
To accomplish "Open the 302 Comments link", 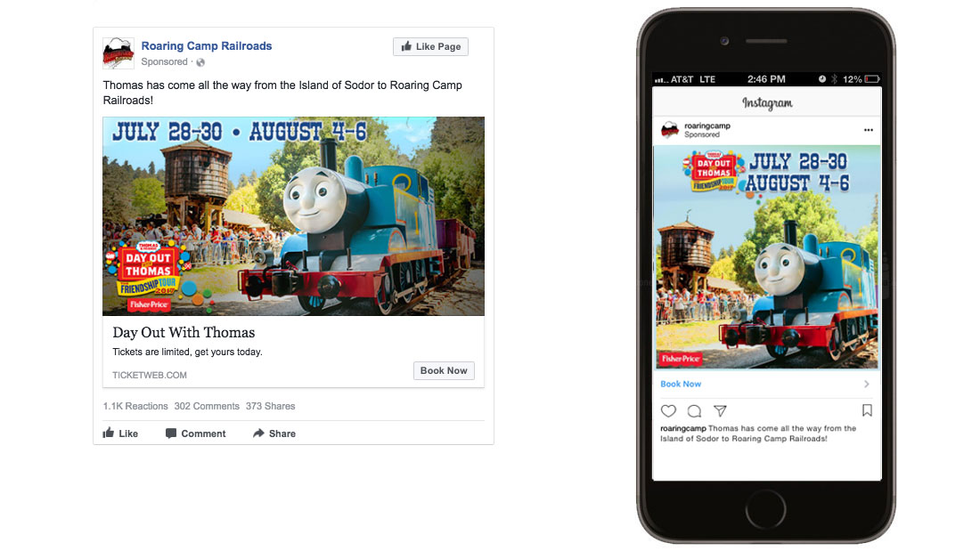I will pyautogui.click(x=207, y=406).
